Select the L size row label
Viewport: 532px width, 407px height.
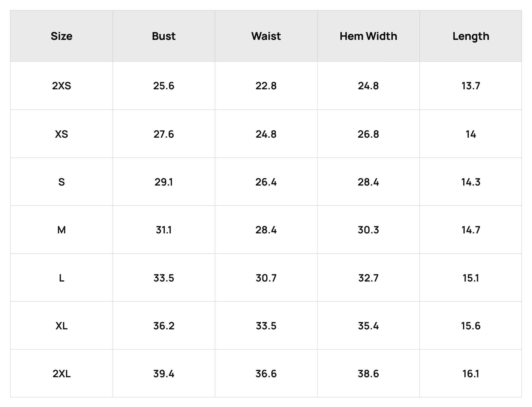coord(61,278)
